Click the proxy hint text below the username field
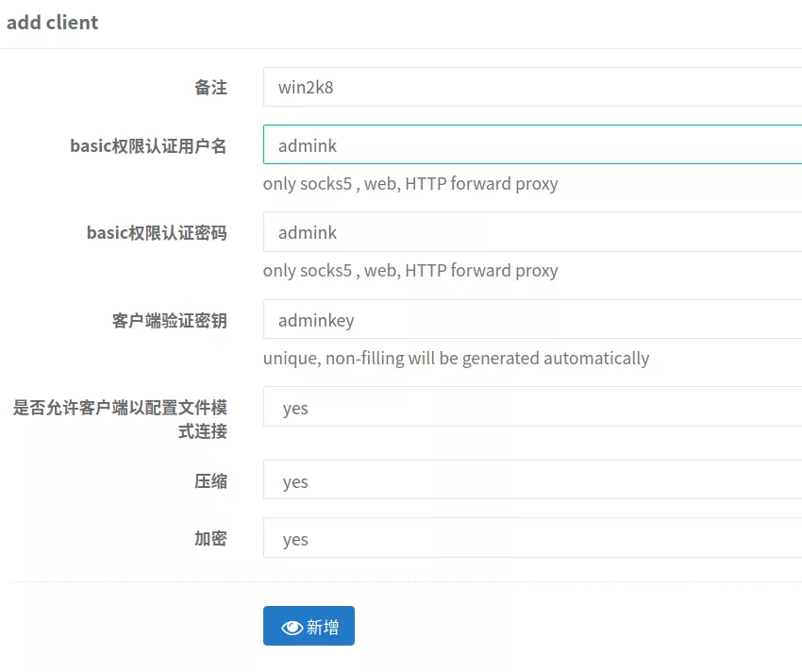The image size is (802, 672). pos(410,184)
